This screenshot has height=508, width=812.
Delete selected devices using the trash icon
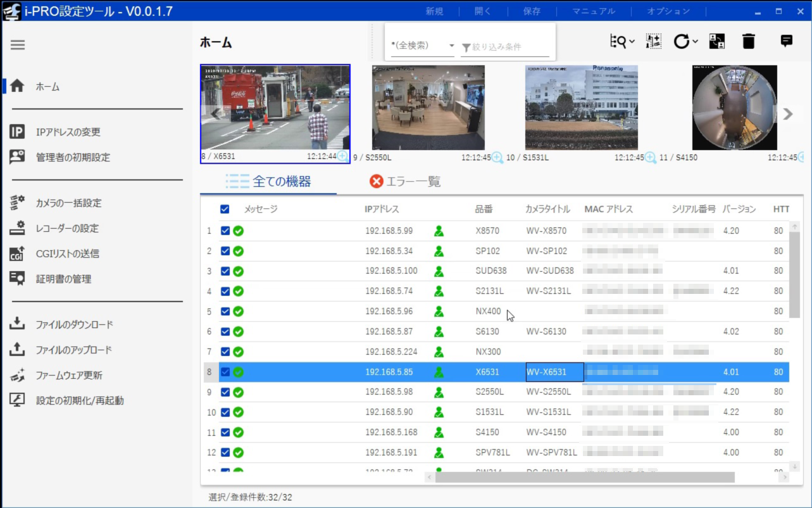point(749,41)
